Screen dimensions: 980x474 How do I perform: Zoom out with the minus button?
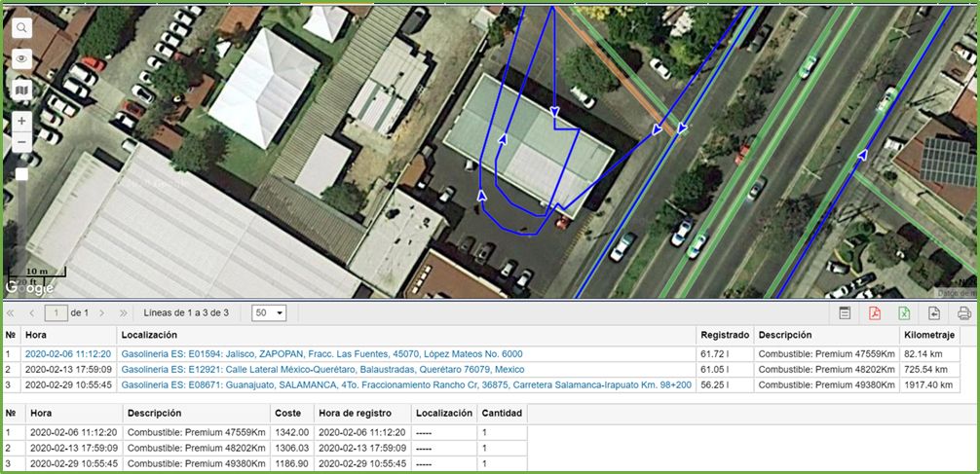pyautogui.click(x=21, y=142)
